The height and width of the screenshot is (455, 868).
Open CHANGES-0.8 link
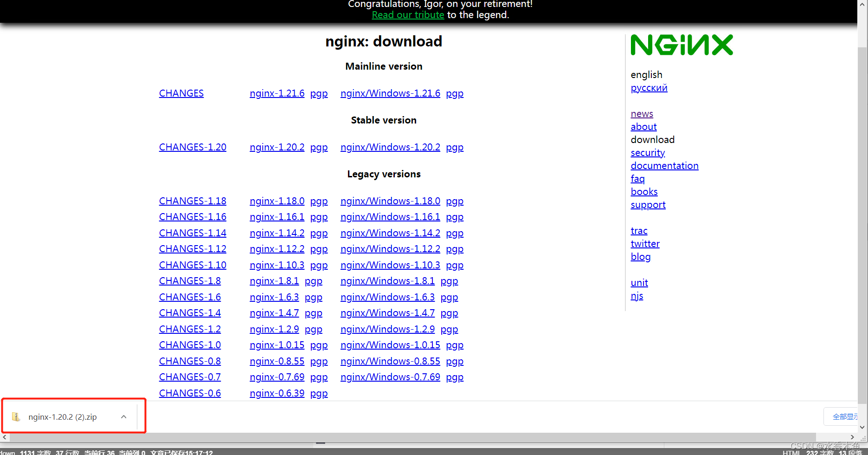[x=190, y=361]
